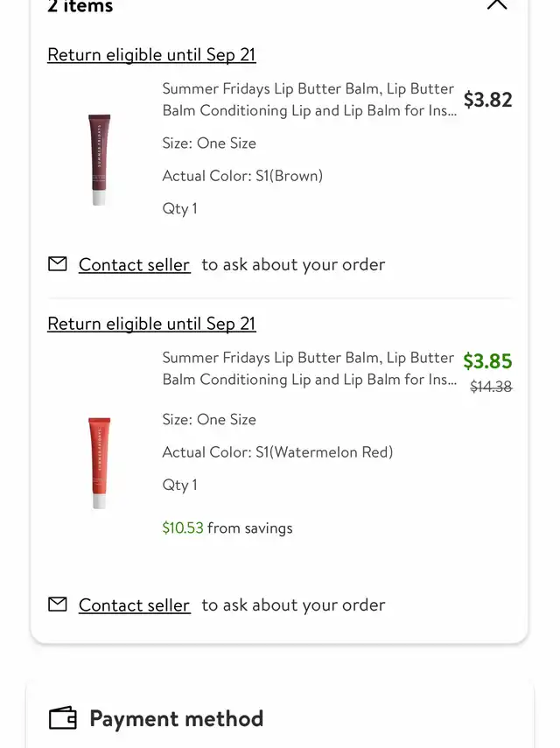Viewport: 560px width, 748px height.
Task: Click the 2 items header text
Action: tap(80, 6)
